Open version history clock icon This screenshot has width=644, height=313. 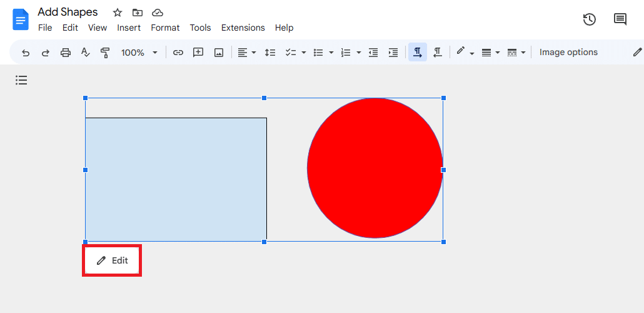tap(590, 19)
